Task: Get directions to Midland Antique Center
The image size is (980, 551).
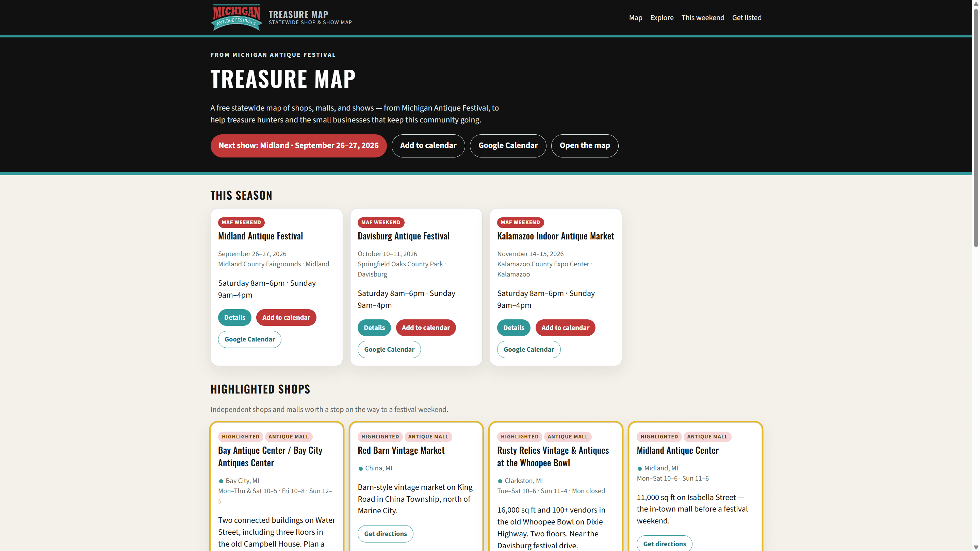Action: [x=664, y=544]
